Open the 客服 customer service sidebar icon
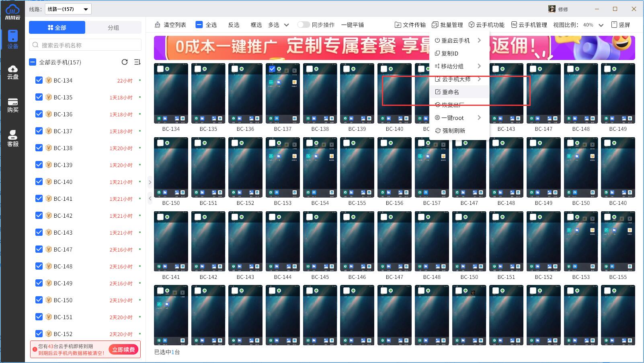 click(12, 138)
